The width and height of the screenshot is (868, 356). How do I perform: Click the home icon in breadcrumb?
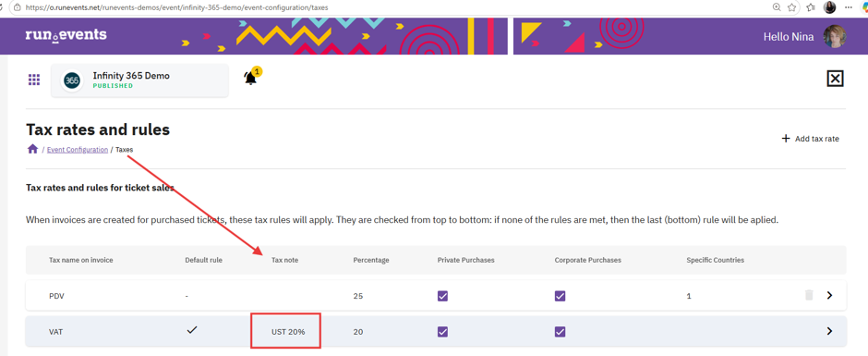click(x=32, y=149)
